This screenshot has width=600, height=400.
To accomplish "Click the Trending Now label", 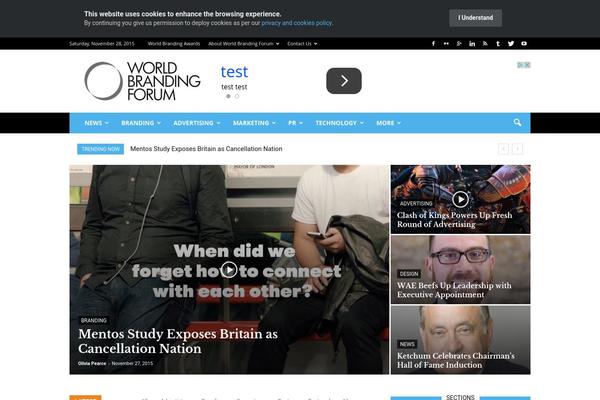I will tap(101, 149).
